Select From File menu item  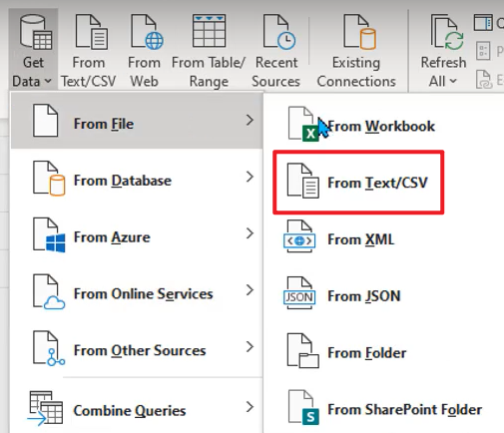137,121
